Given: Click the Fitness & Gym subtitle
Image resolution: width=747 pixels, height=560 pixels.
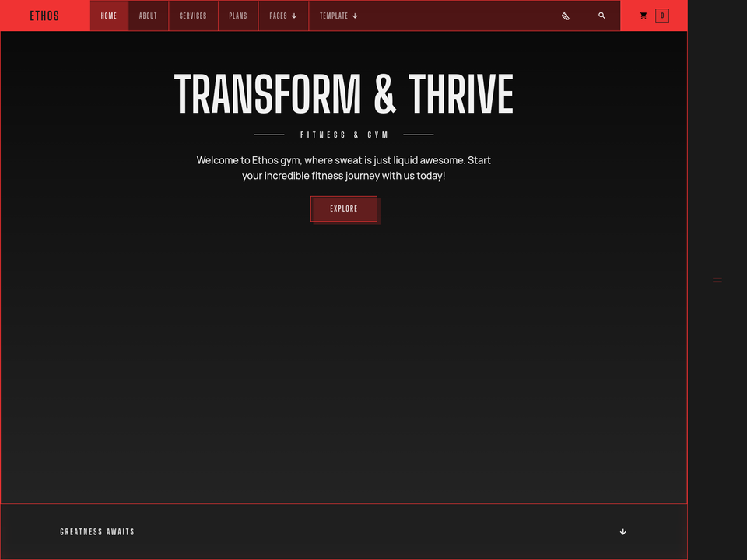Looking at the screenshot, I should 344,135.
